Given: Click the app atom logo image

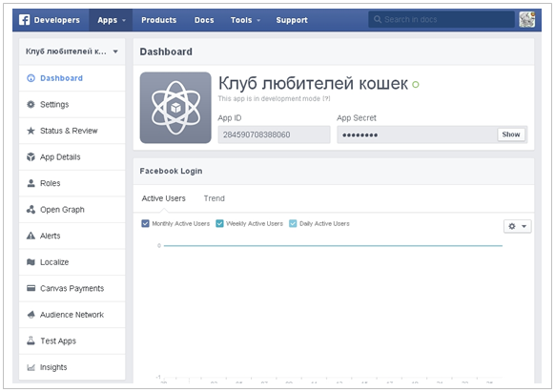Looking at the screenshot, I should pos(175,108).
